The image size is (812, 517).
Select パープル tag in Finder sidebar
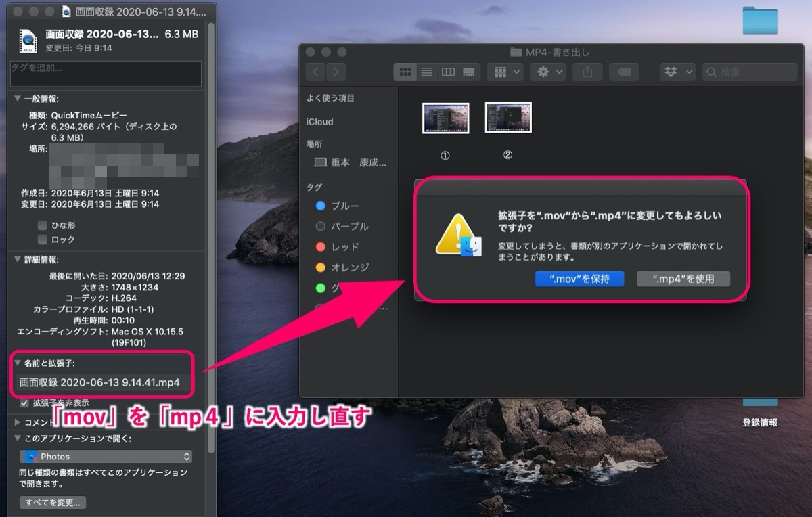click(x=342, y=226)
